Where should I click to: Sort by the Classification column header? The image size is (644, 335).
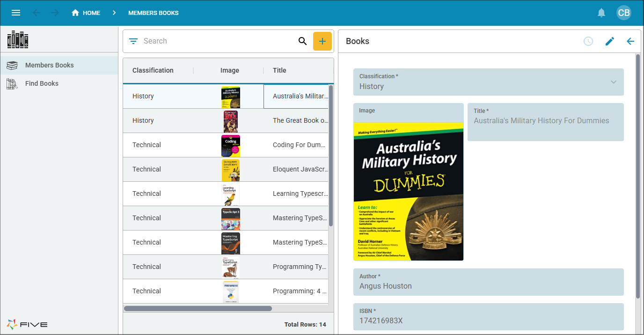tap(153, 70)
